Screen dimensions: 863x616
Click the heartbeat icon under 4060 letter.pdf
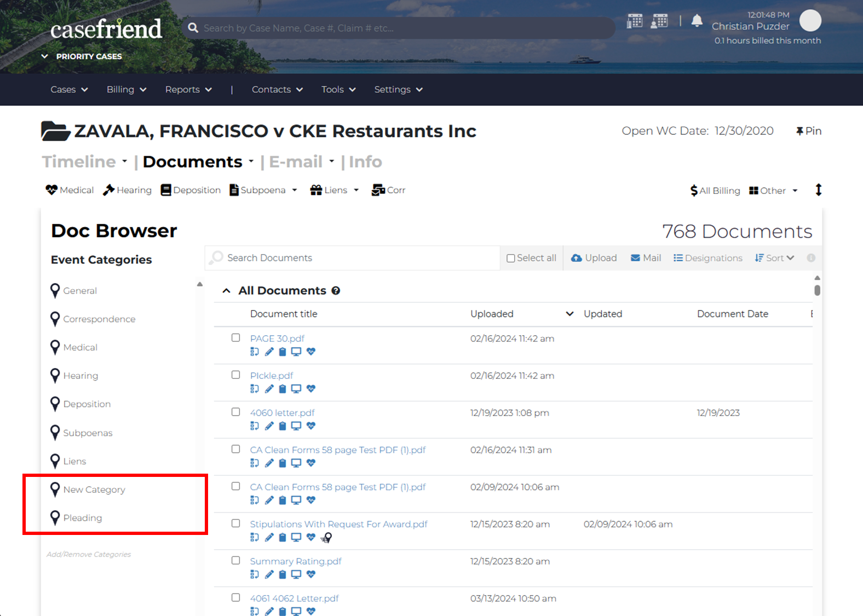tap(311, 426)
